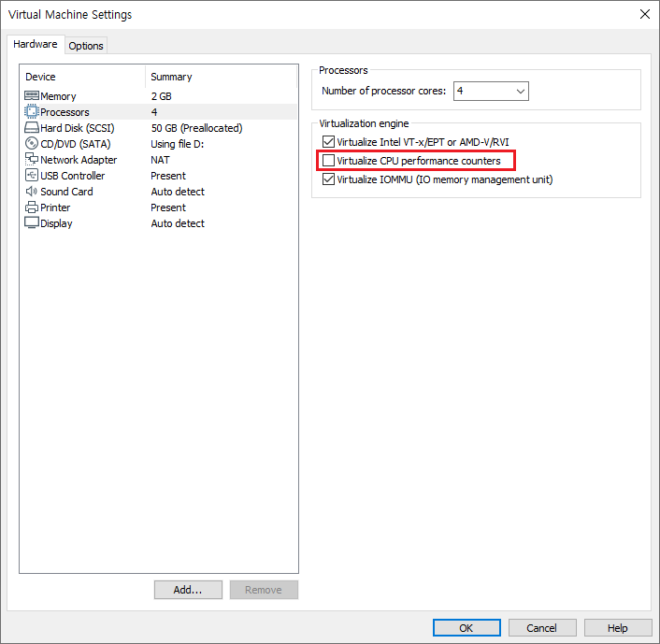Click the Add... button

click(188, 590)
